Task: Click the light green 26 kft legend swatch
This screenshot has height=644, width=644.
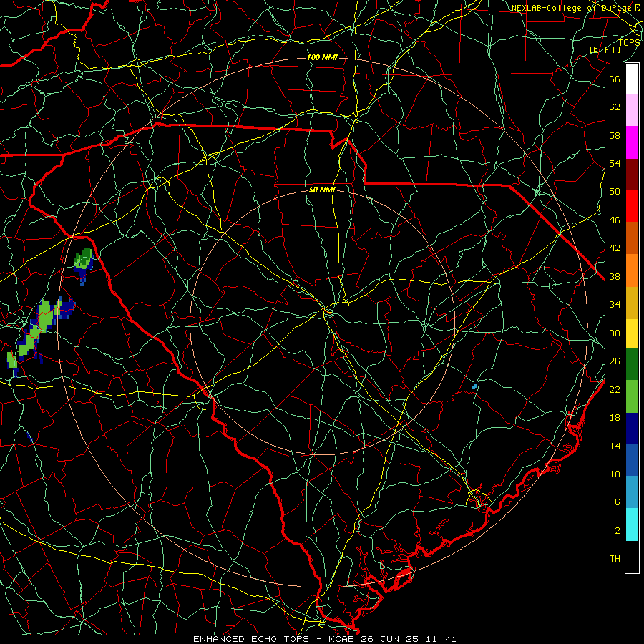Action: [632, 396]
